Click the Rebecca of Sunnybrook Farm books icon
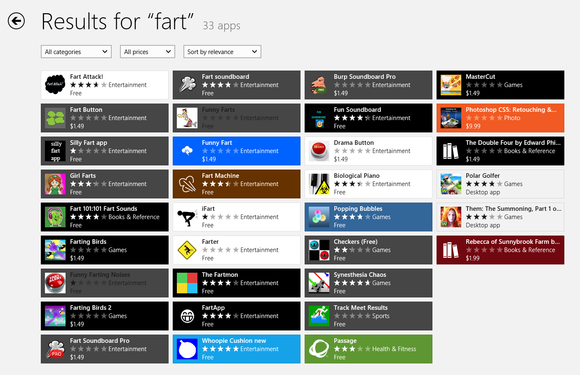This screenshot has height=375, width=580. (x=451, y=250)
